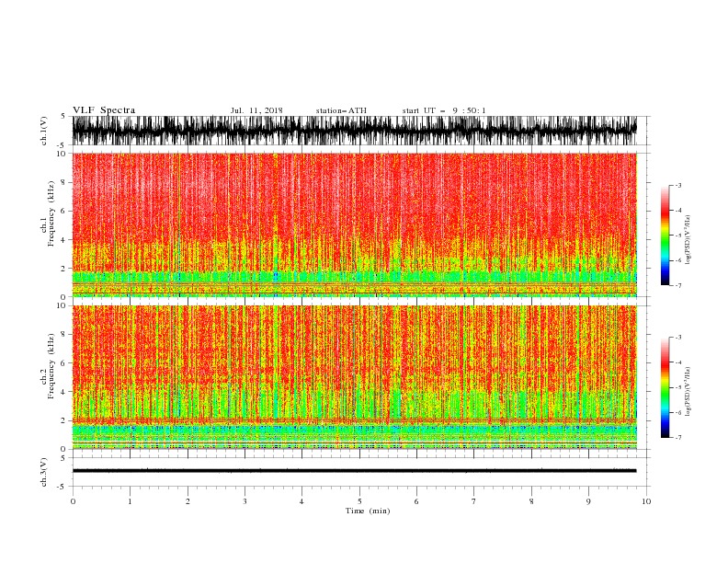Click the ch.1 voltage waveform trace

[x=354, y=131]
